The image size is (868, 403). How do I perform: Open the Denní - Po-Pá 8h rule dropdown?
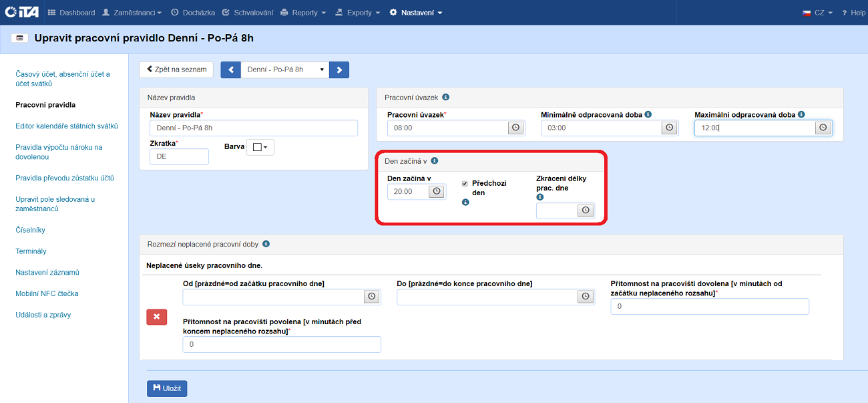point(285,70)
